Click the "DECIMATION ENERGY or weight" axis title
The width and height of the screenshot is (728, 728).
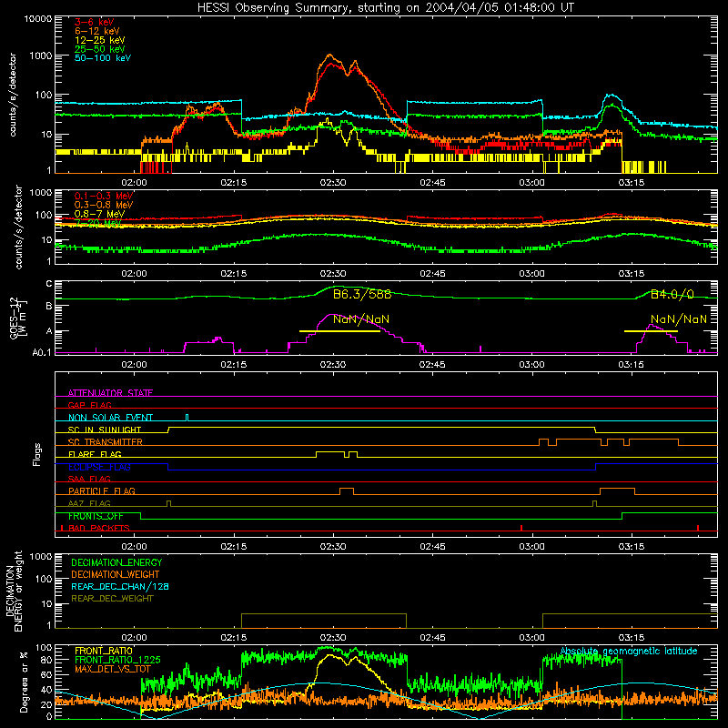14,591
